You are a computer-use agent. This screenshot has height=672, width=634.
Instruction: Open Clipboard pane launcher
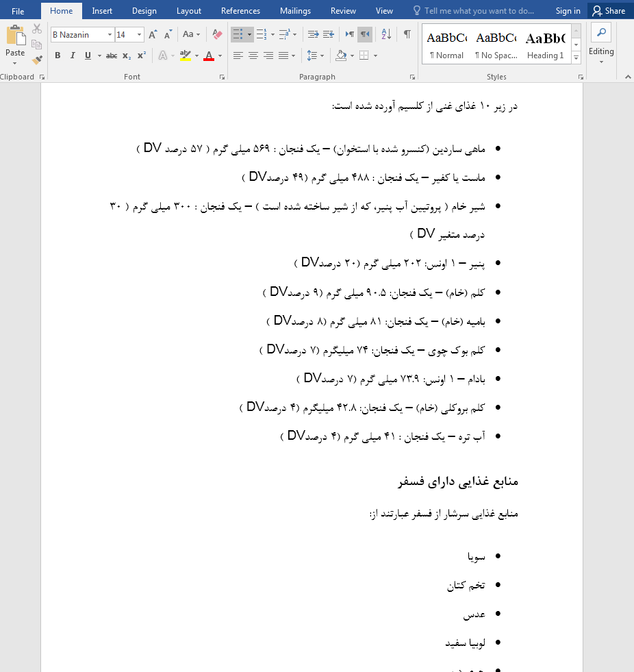(x=42, y=77)
